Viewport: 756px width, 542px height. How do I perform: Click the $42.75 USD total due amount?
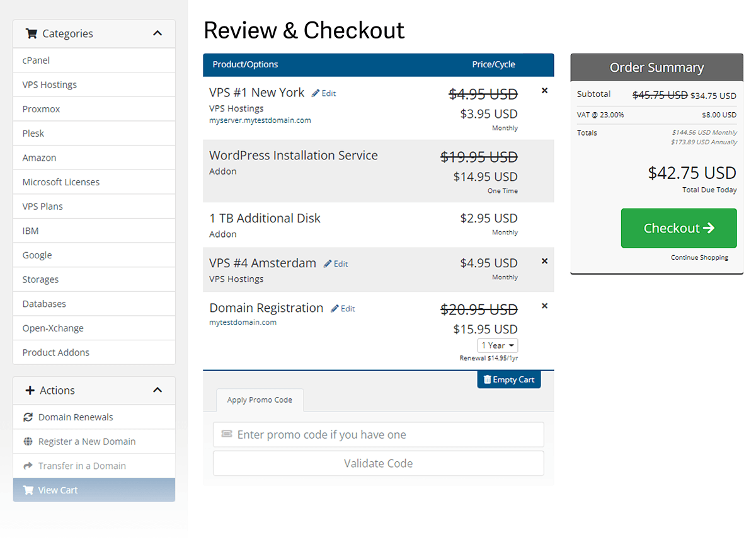692,173
